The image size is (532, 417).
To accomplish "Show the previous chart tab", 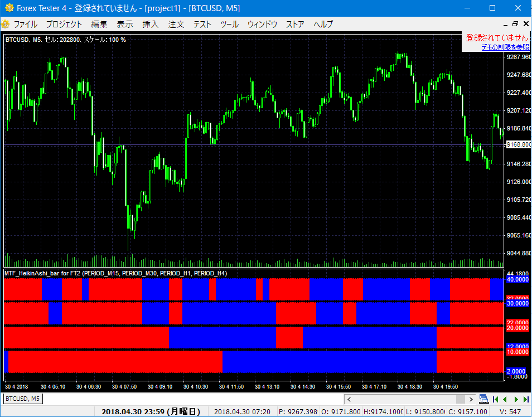I will [505, 399].
